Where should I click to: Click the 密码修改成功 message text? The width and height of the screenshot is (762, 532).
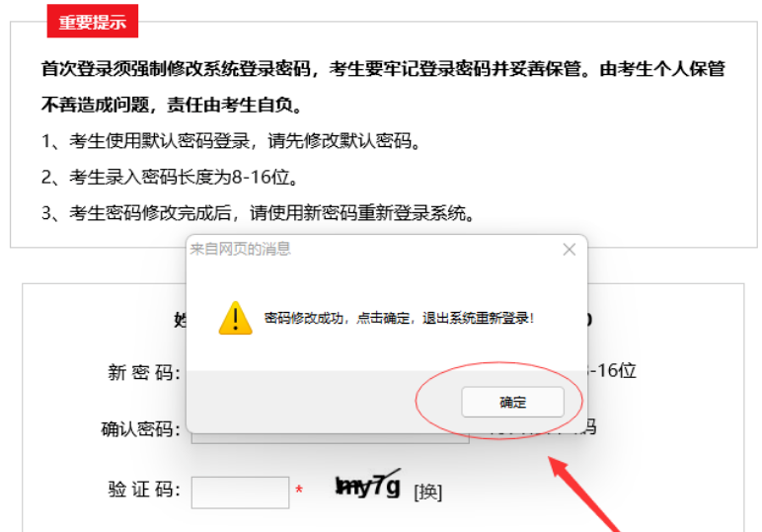point(399,318)
